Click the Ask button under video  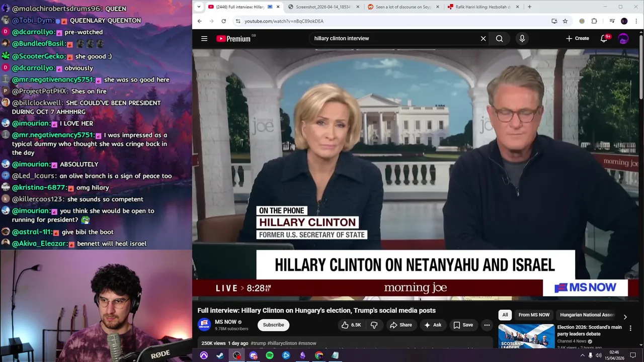pos(433,325)
